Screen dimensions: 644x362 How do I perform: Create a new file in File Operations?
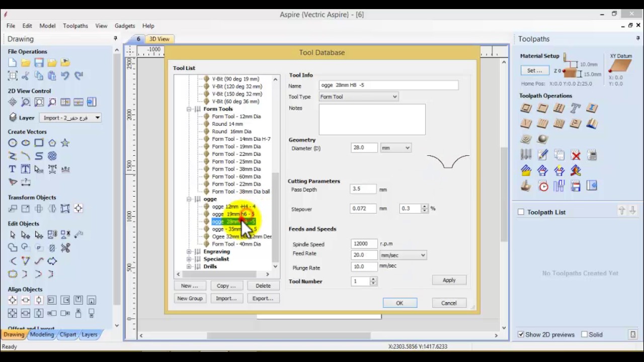[x=13, y=63]
